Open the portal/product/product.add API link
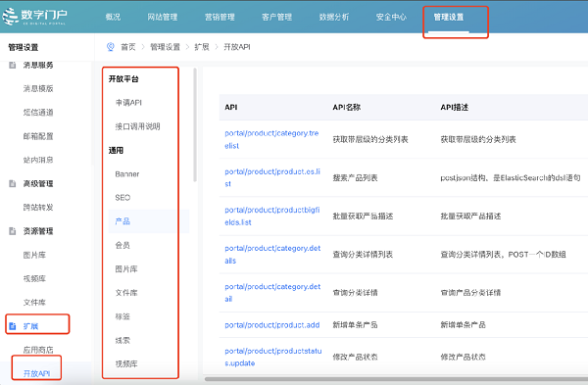 (x=272, y=325)
